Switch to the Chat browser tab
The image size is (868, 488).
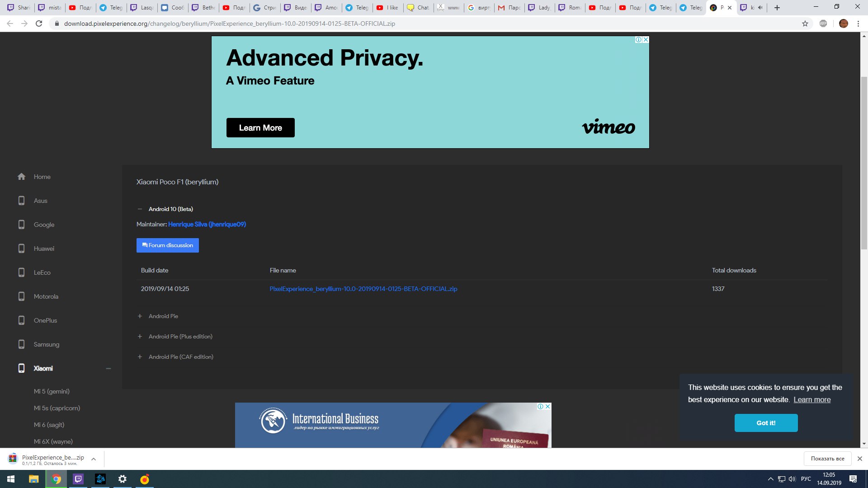pos(418,8)
